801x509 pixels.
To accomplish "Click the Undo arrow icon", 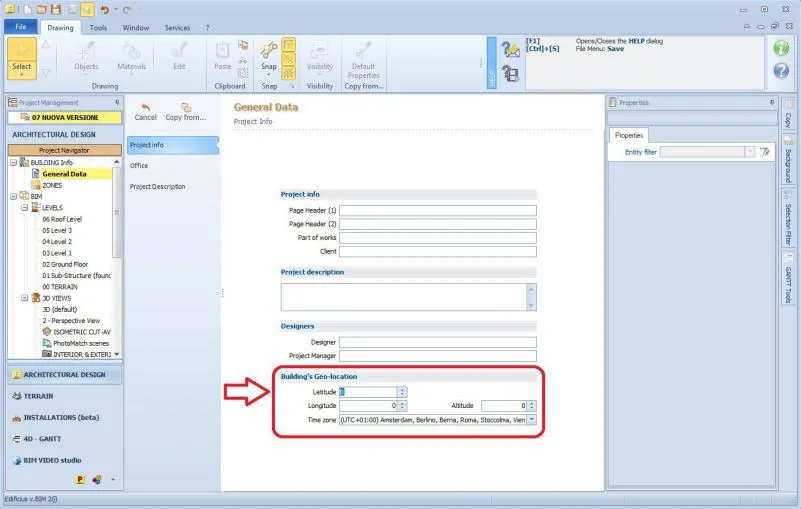I will click(104, 9).
